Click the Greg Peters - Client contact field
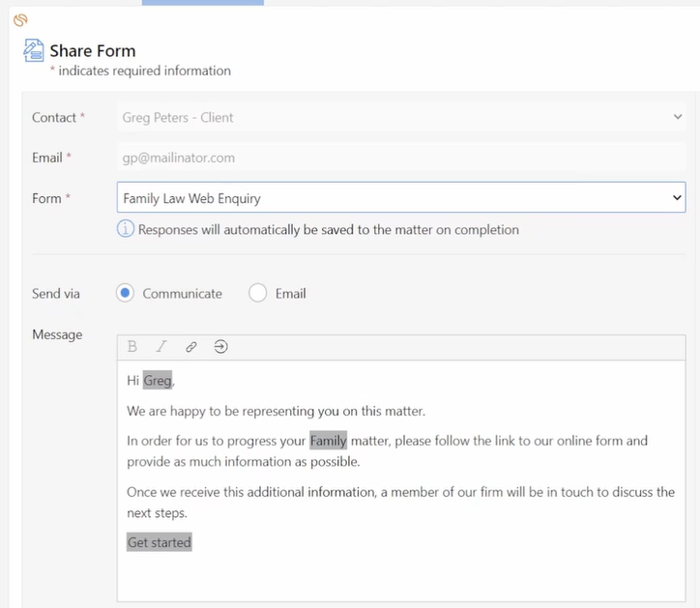This screenshot has height=608, width=700. (401, 117)
